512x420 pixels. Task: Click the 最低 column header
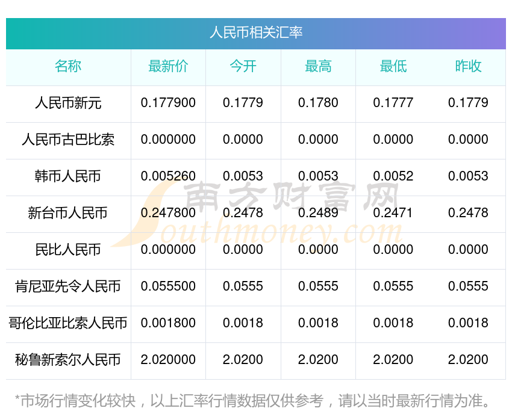point(393,66)
